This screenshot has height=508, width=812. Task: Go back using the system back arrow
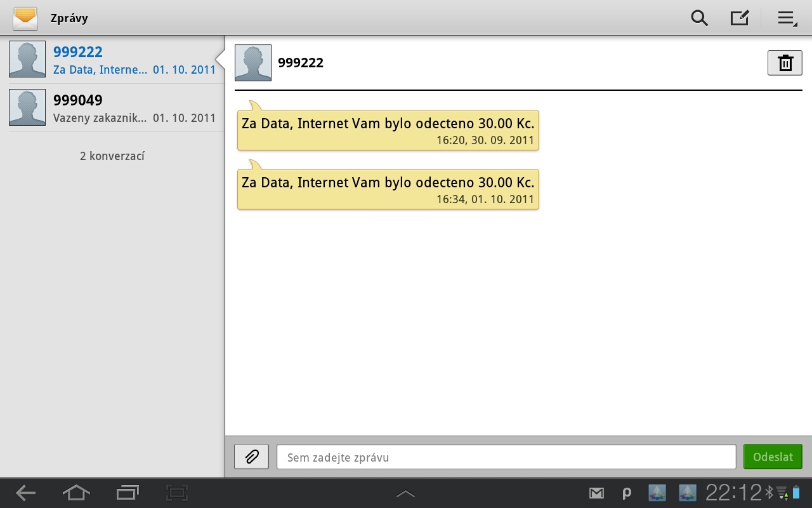26,493
